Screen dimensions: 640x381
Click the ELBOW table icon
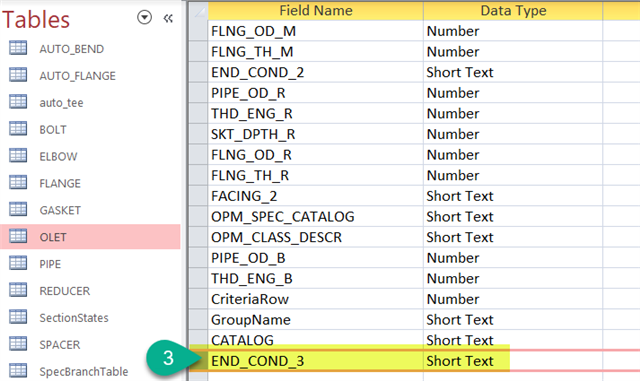click(18, 156)
